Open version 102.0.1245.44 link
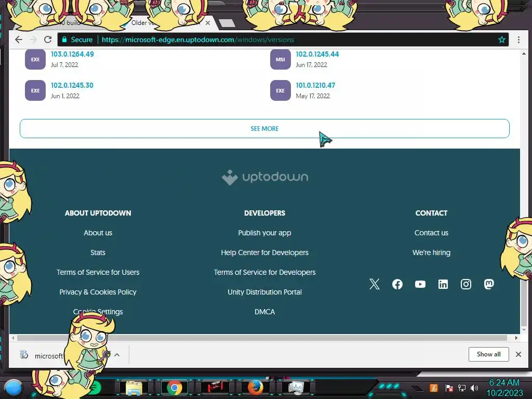Screen dimensions: 532x399 [317, 54]
